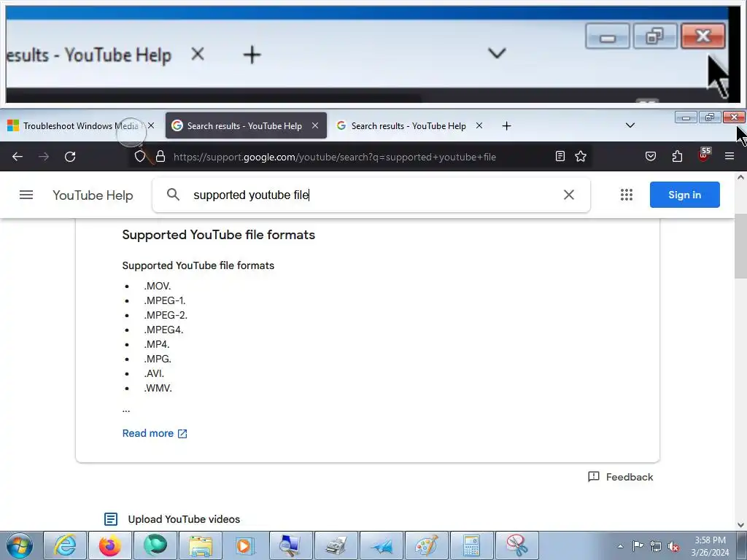Open a new browser tab
The image size is (747, 560).
coord(506,125)
